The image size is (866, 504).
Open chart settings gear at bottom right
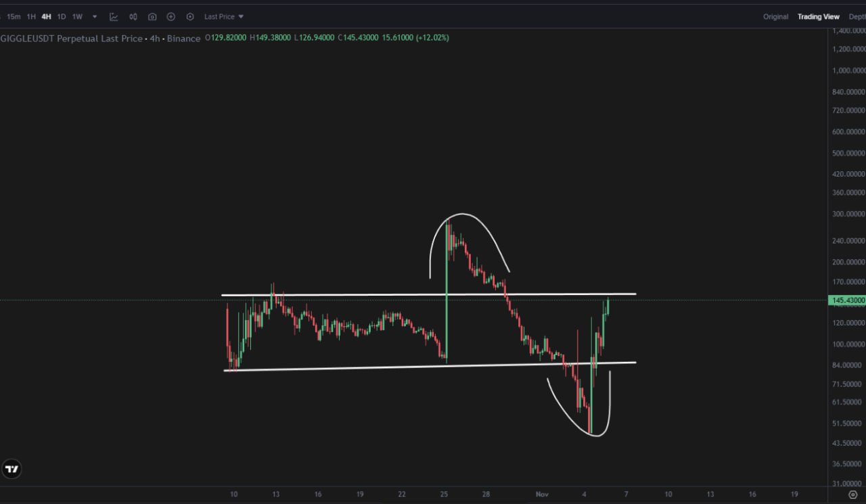(852, 495)
